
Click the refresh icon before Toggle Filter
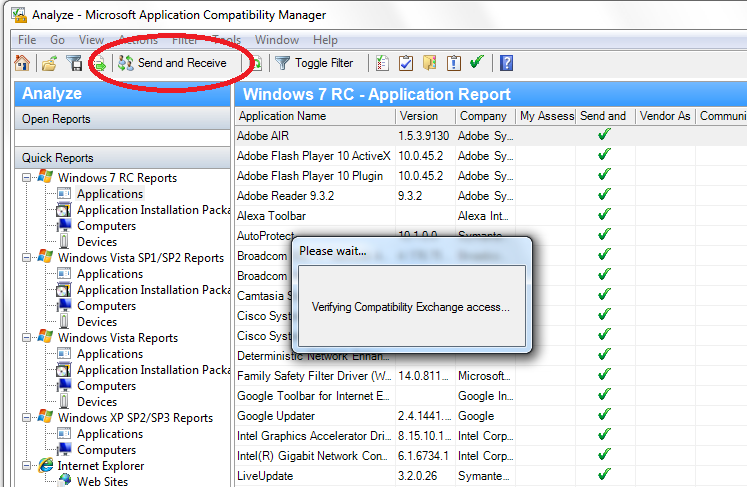coord(256,63)
